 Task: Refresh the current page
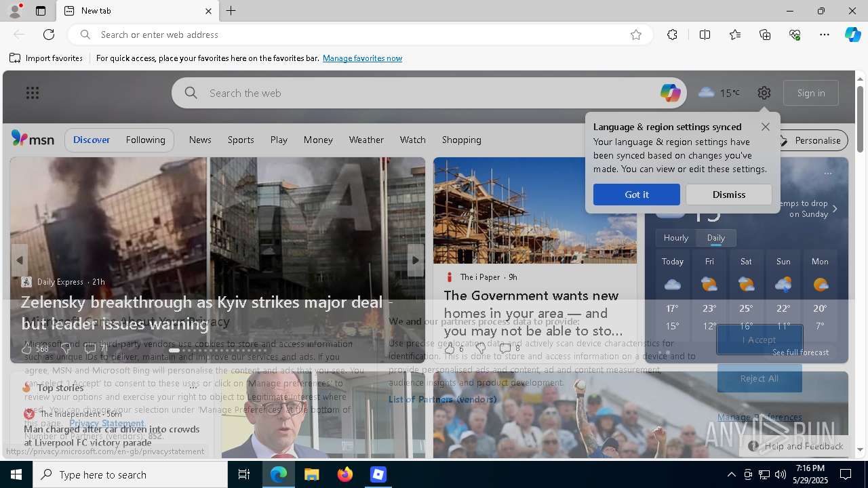(x=49, y=35)
